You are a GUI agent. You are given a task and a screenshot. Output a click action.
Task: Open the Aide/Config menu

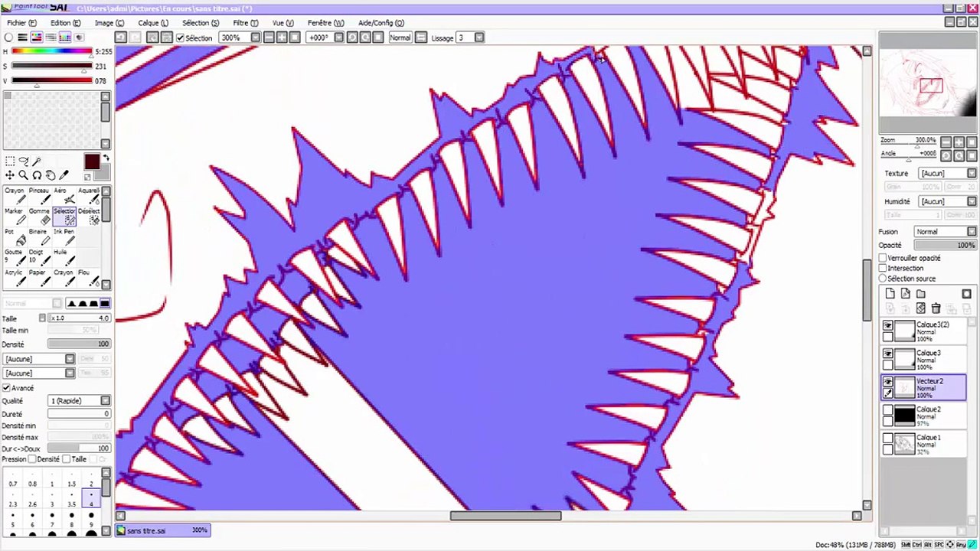pyautogui.click(x=381, y=23)
